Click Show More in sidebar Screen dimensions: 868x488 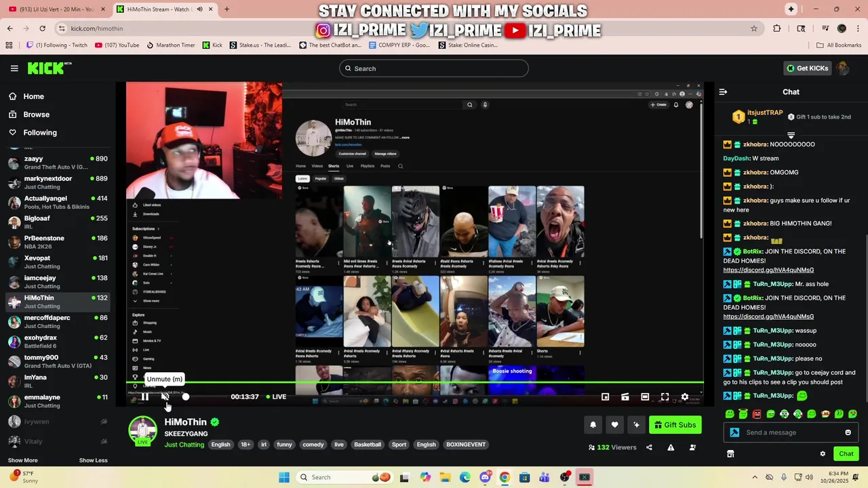[x=22, y=460]
